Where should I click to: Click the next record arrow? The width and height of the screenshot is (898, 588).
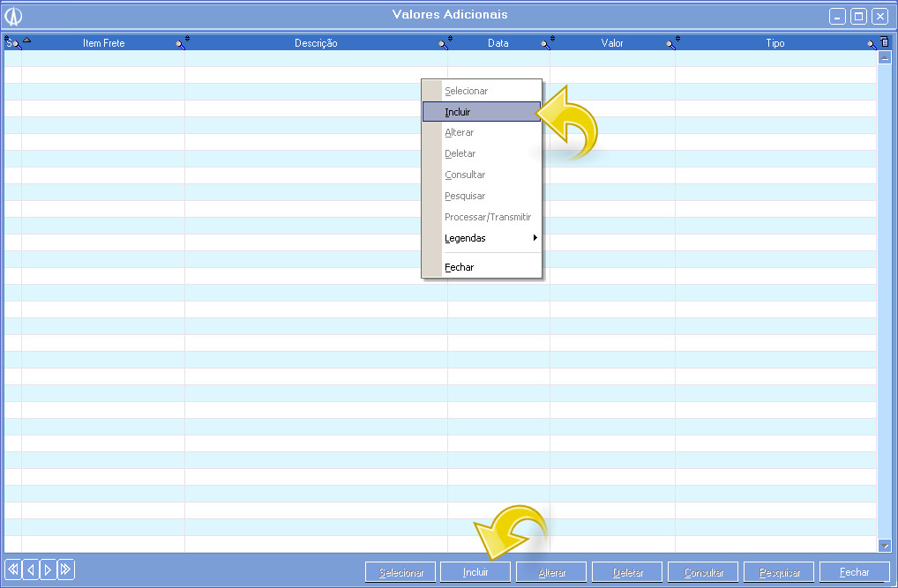tap(48, 569)
